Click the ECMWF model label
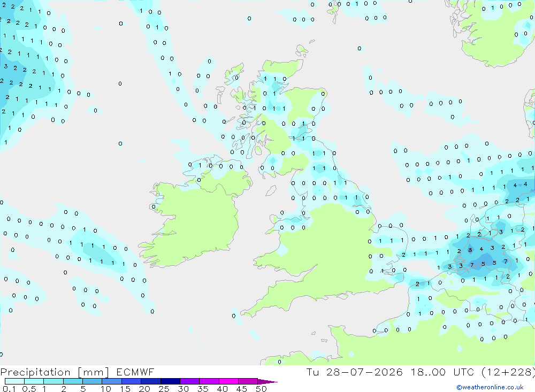The image size is (535, 392). [x=135, y=372]
